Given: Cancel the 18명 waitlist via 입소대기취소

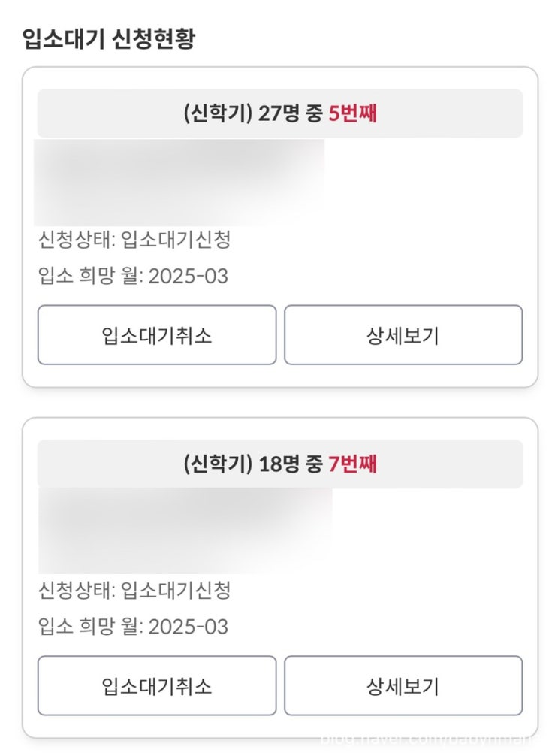Looking at the screenshot, I should point(157,685).
